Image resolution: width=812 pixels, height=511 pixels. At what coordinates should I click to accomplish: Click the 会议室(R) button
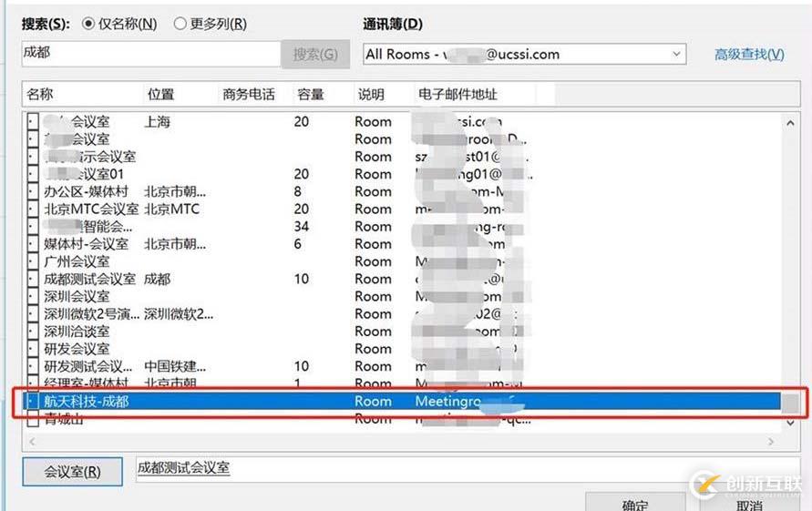coord(73,472)
